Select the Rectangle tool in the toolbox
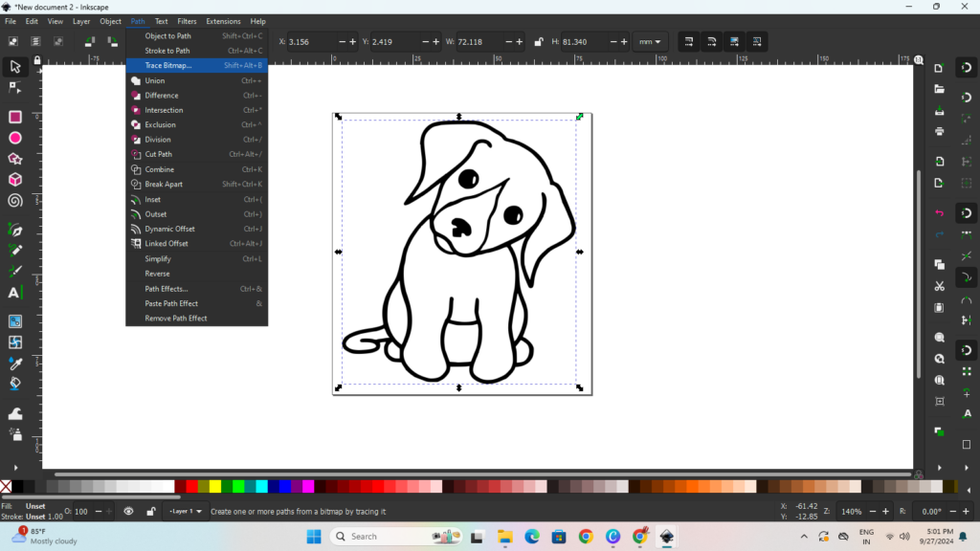Image resolution: width=980 pixels, height=551 pixels. tap(15, 117)
